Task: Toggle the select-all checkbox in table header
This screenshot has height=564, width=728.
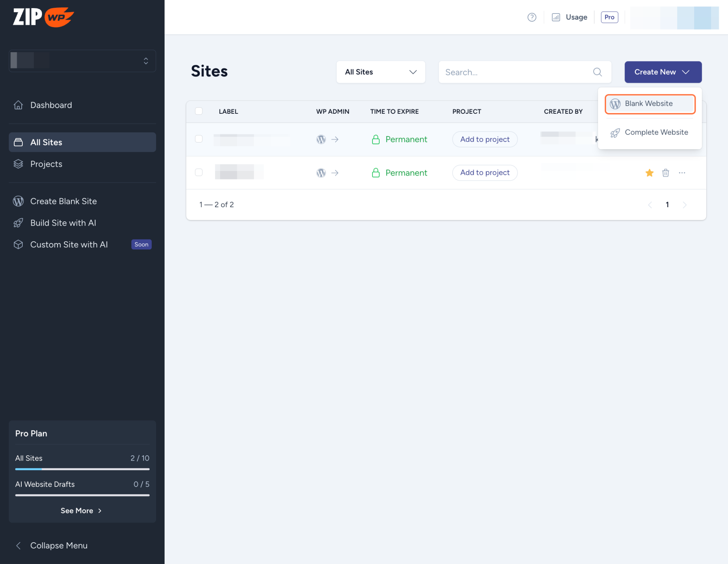Action: [199, 111]
